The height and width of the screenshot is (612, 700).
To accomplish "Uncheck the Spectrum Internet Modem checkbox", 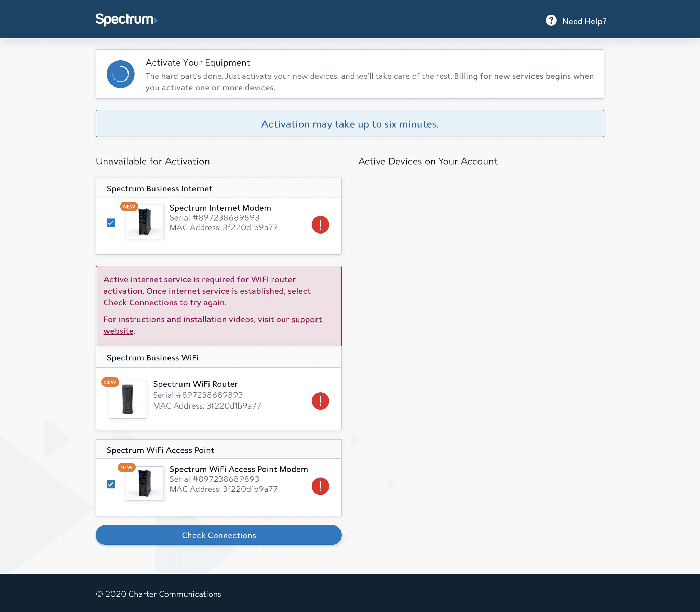I will point(111,223).
